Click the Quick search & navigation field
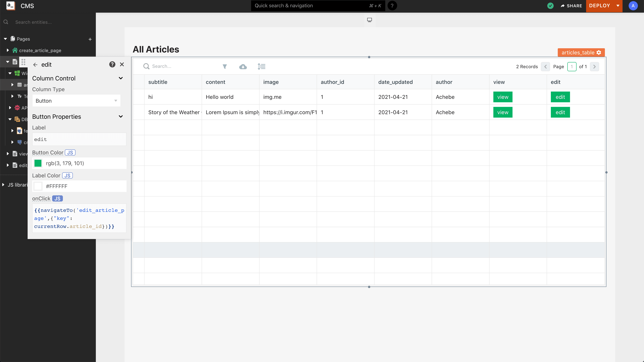Image resolution: width=644 pixels, height=362 pixels. point(318,6)
